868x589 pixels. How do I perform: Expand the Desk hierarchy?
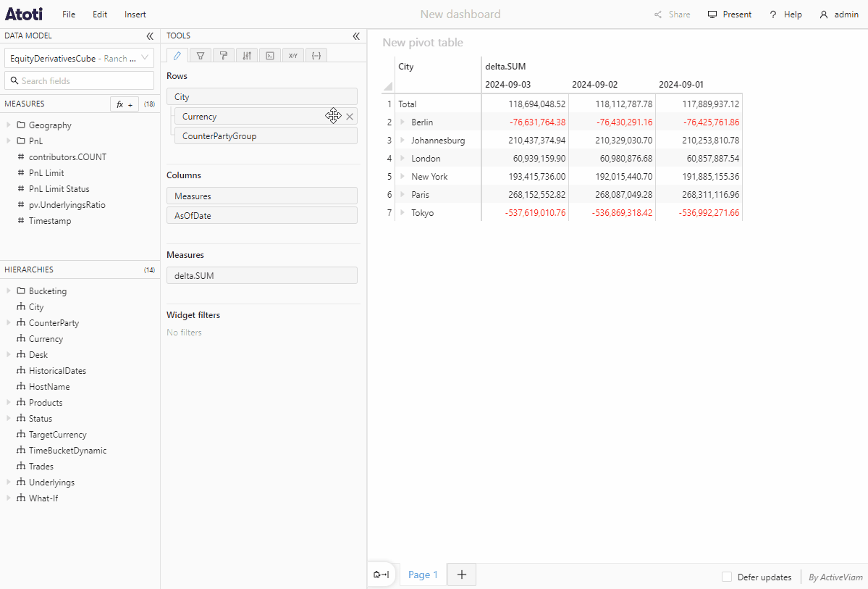pos(9,354)
